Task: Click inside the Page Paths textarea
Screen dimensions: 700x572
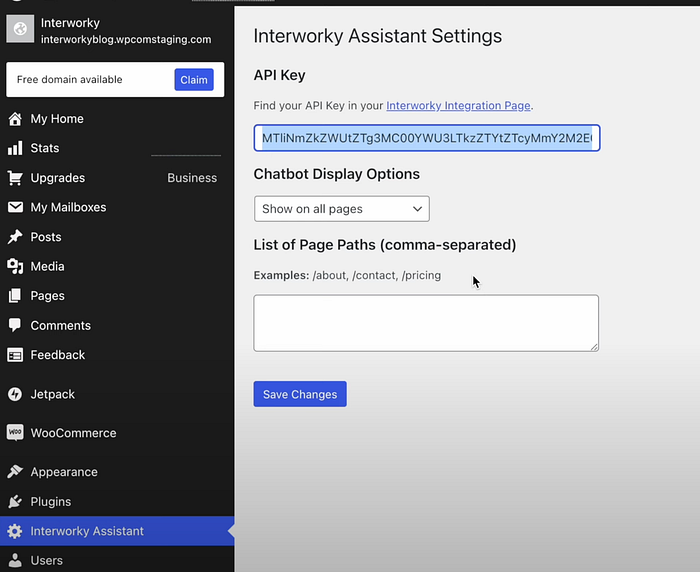Action: tap(426, 323)
